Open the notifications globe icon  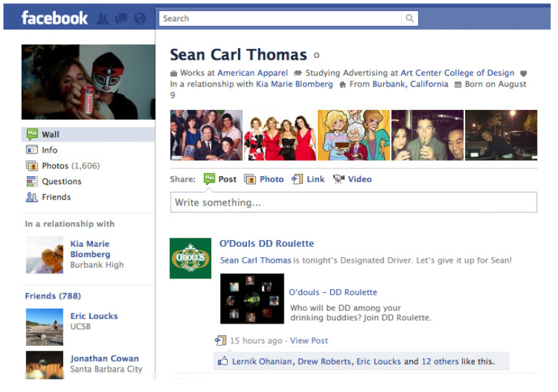[x=140, y=18]
